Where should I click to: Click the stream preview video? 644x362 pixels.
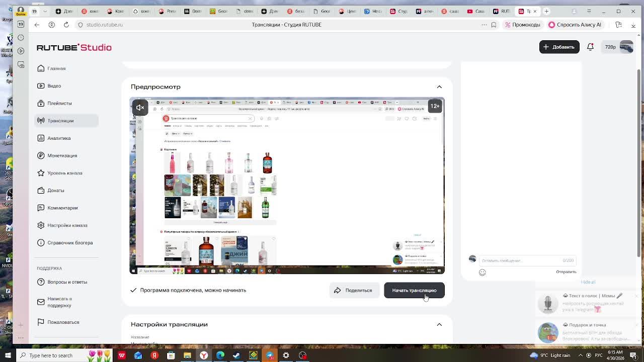(287, 186)
